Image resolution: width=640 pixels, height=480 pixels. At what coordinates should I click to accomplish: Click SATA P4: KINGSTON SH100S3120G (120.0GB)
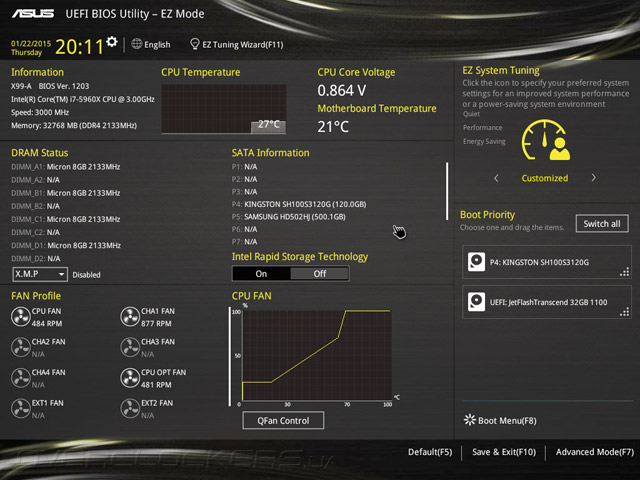pyautogui.click(x=299, y=204)
